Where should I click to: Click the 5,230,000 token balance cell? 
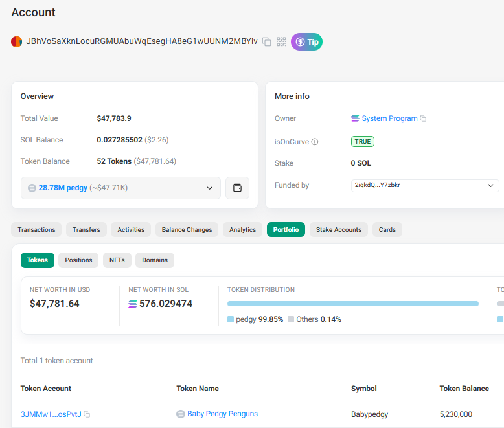pos(456,414)
